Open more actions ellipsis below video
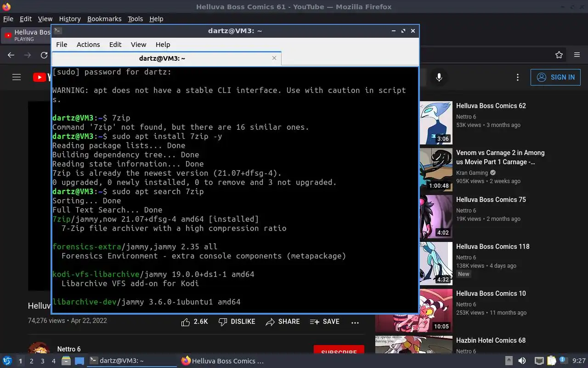This screenshot has height=368, width=588. [x=355, y=322]
